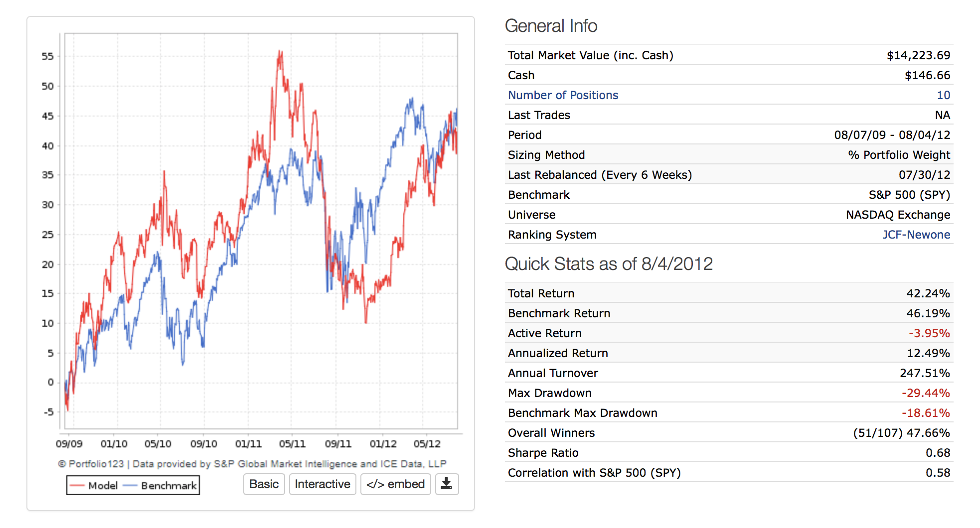Click the 09/09 date label on chart axis
Screen dimensions: 980x528
(x=69, y=444)
